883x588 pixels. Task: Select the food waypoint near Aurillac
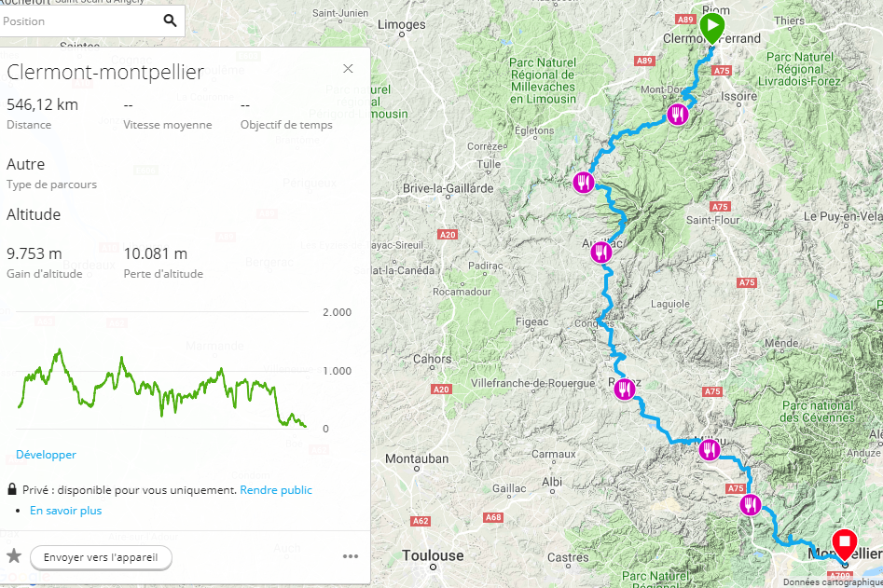601,253
